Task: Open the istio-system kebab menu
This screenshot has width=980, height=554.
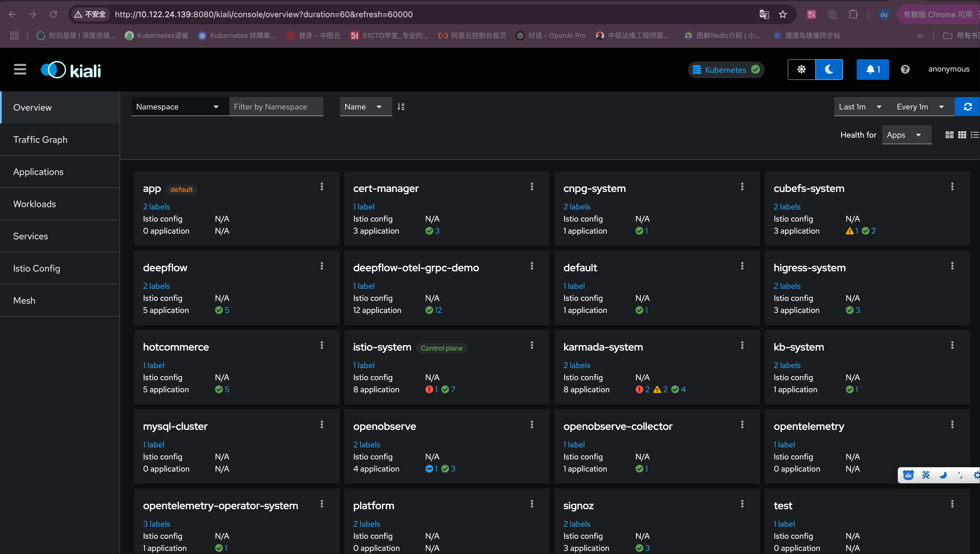Action: pos(532,345)
